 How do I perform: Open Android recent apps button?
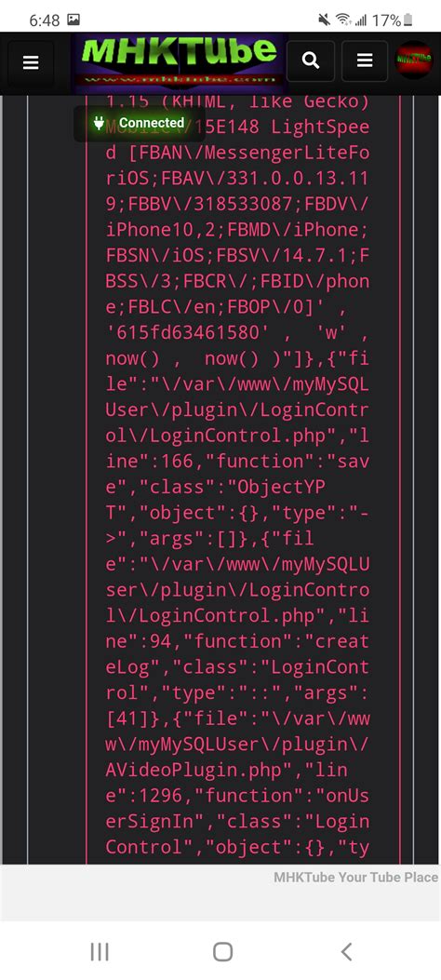(x=100, y=952)
